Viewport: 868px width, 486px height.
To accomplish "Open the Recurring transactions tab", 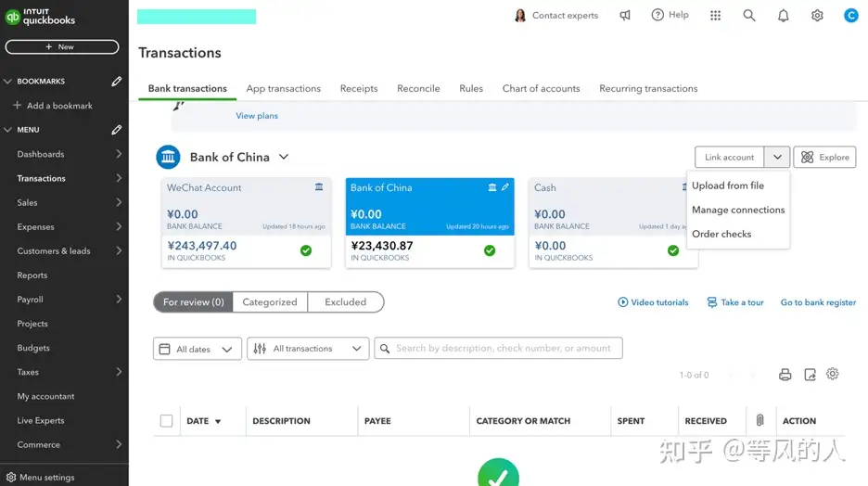I will (x=648, y=88).
